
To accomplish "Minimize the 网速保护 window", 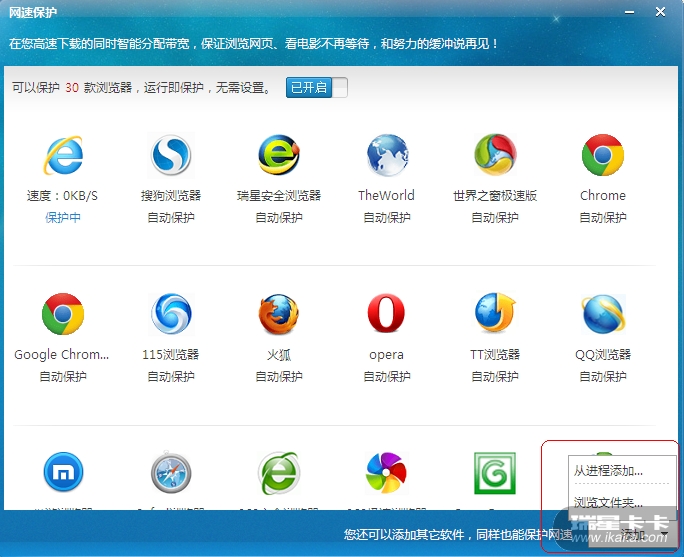I will tap(629, 12).
